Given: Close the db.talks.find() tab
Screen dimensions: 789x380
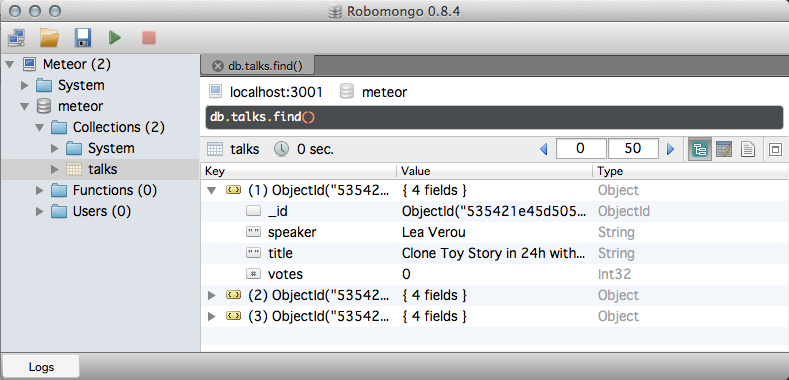Looking at the screenshot, I should (217, 66).
